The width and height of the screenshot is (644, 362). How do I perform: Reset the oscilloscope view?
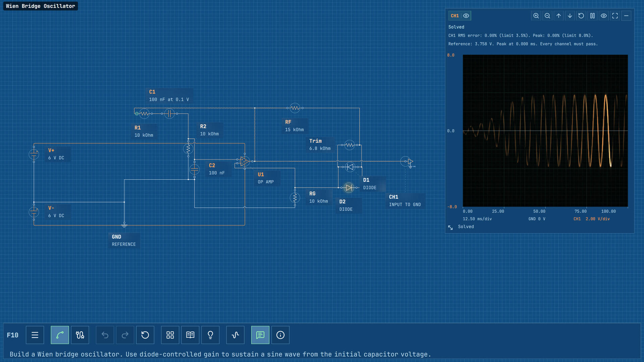pyautogui.click(x=581, y=16)
